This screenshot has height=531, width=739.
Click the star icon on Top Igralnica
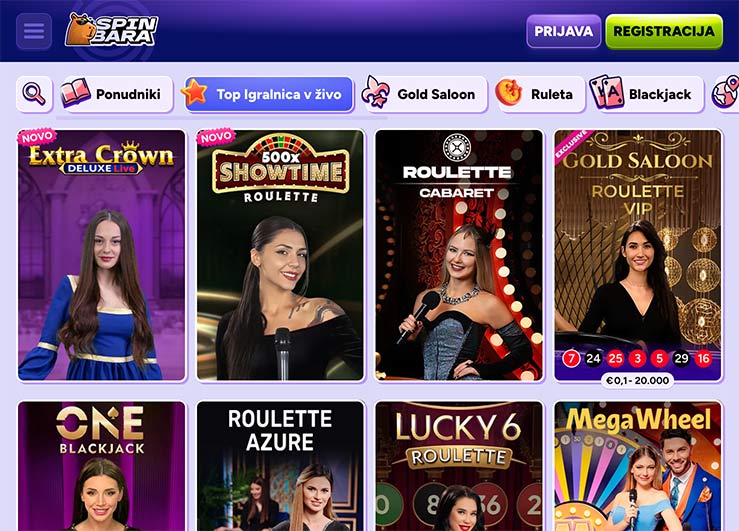click(195, 92)
